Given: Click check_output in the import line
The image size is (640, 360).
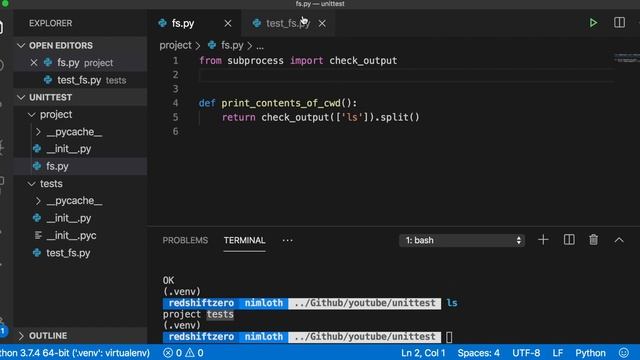Looking at the screenshot, I should click(363, 60).
